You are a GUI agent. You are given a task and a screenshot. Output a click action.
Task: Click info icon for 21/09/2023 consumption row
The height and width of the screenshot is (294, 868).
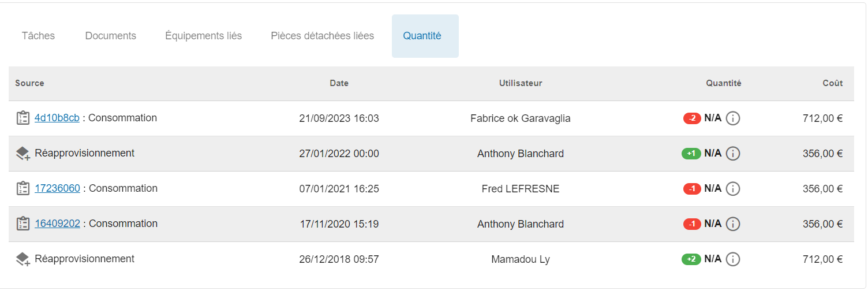tap(733, 118)
